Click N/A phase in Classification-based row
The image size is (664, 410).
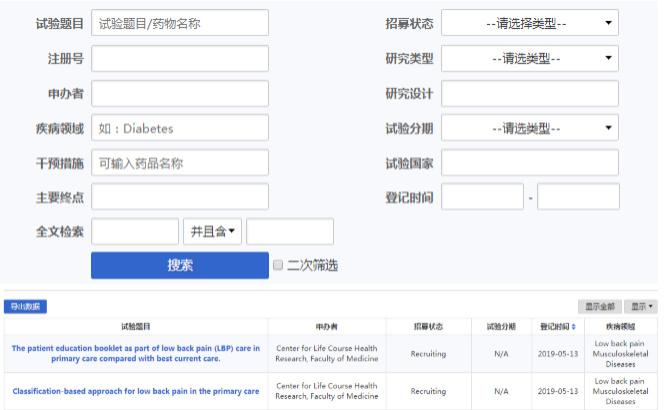click(x=501, y=391)
